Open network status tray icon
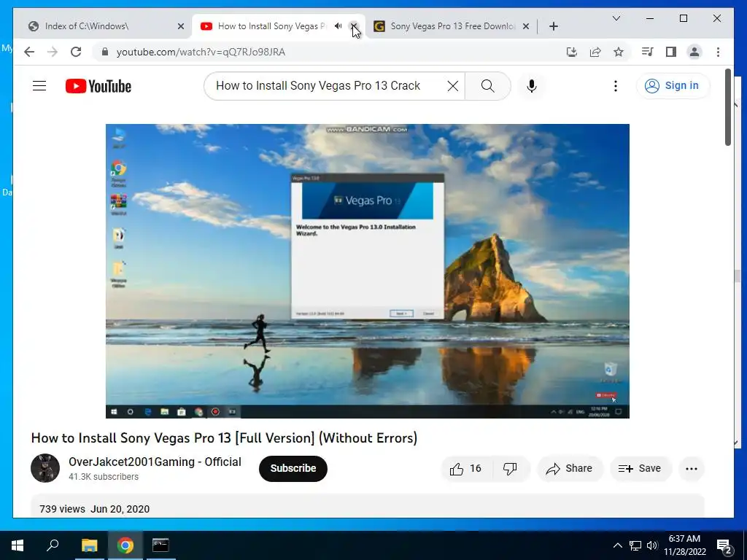The width and height of the screenshot is (747, 560). tap(635, 545)
